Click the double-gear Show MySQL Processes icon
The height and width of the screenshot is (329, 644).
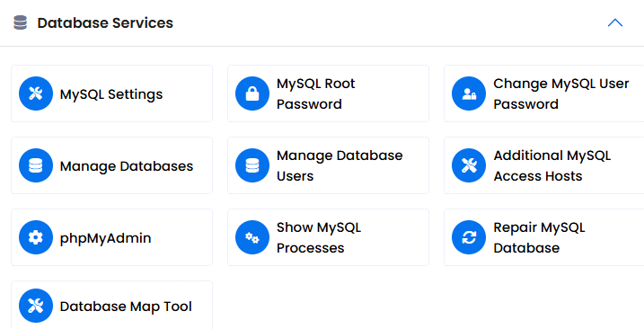click(x=252, y=237)
